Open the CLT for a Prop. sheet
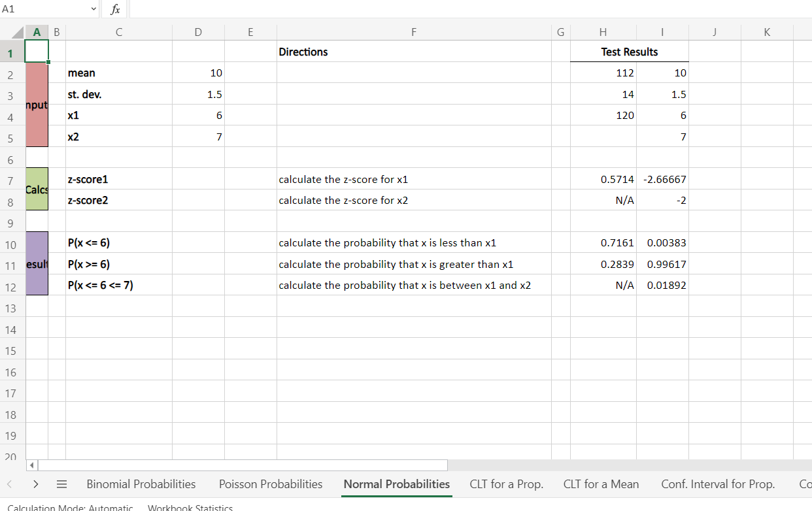This screenshot has width=812, height=511. [507, 484]
